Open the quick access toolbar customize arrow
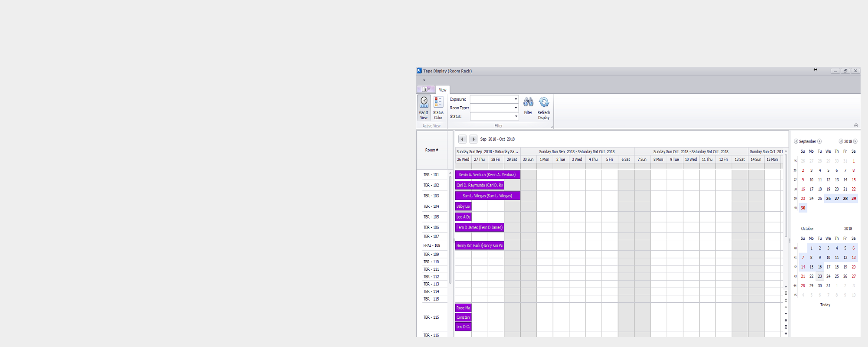Screen dimensions: 868x347 [424, 80]
